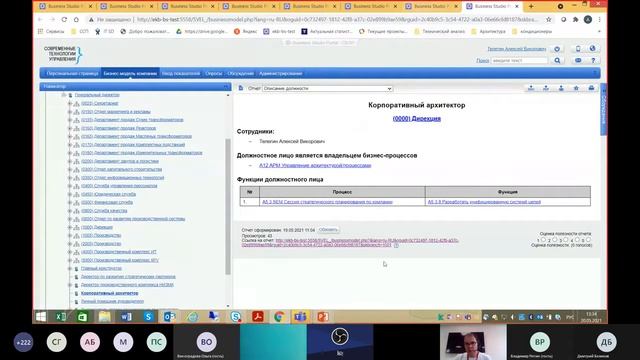Image resolution: width=640 pixels, height=360 pixels.
Task: Open the browser extensions puzzle icon
Action: click(576, 19)
